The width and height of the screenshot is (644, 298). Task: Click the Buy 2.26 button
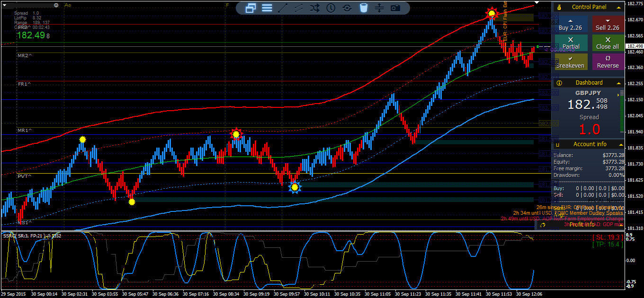coord(570,25)
